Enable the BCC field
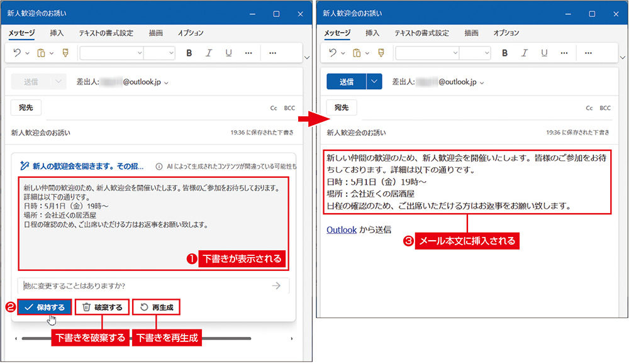Viewport: 629px width, 364px height. point(290,108)
